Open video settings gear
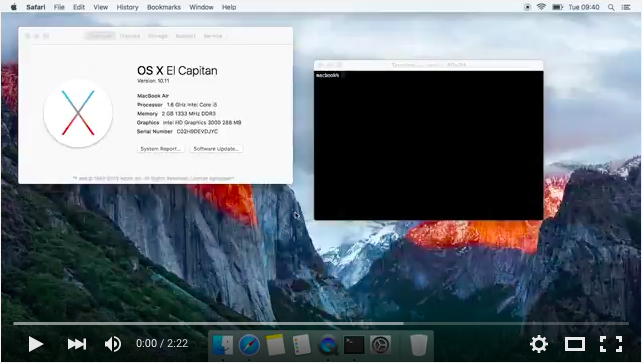Screen dimensions: 642x363 point(539,344)
